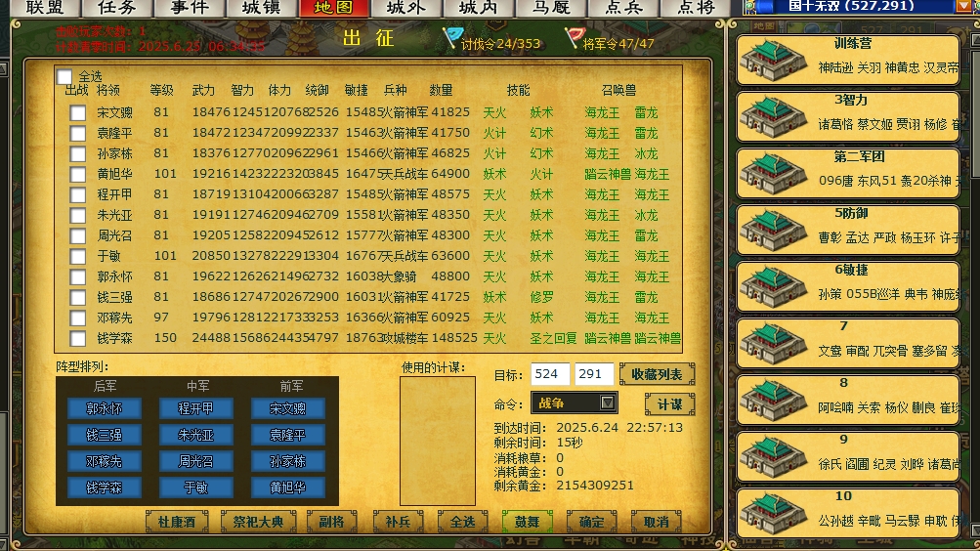Tick the checkbox for general 周光召
This screenshot has width=980, height=551.
(x=77, y=236)
